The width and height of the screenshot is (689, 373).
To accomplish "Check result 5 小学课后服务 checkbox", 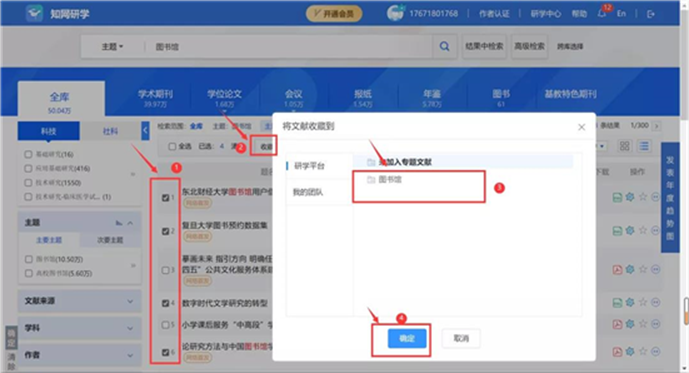I will pos(166,325).
